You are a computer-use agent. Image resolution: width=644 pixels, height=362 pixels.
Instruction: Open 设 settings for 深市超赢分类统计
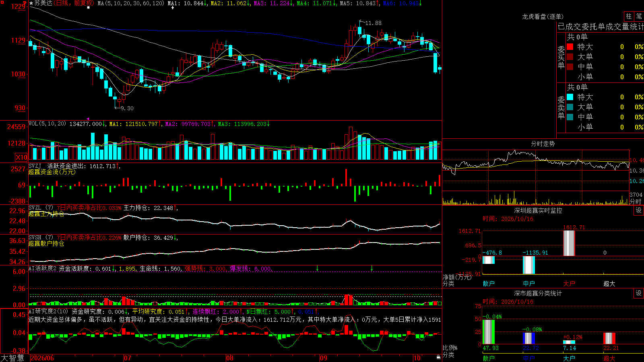coord(639,293)
